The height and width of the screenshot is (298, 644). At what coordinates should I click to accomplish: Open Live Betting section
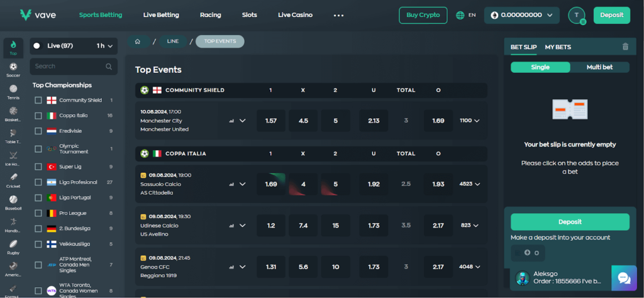coord(161,15)
